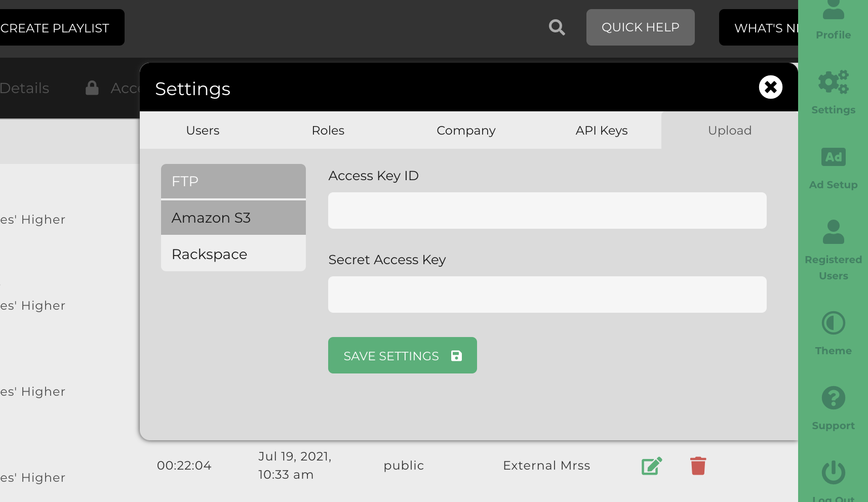Click the green edit pencil icon
The height and width of the screenshot is (502, 868).
(652, 466)
